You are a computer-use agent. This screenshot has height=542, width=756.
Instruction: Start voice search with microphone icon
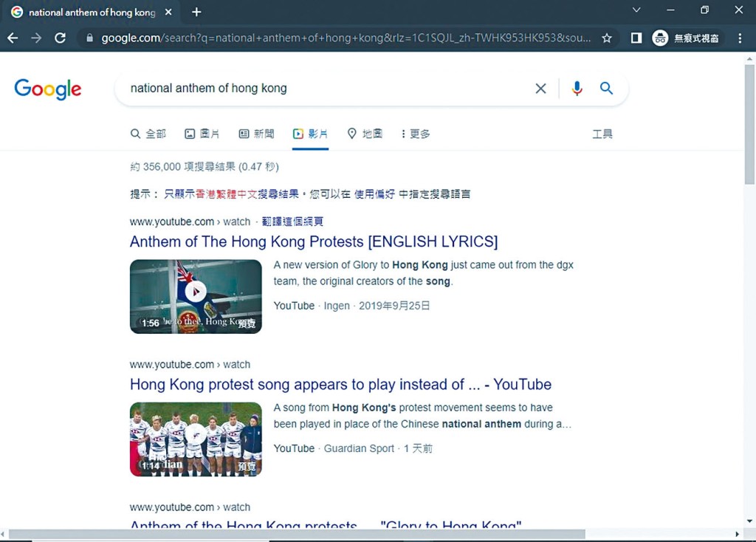(577, 89)
